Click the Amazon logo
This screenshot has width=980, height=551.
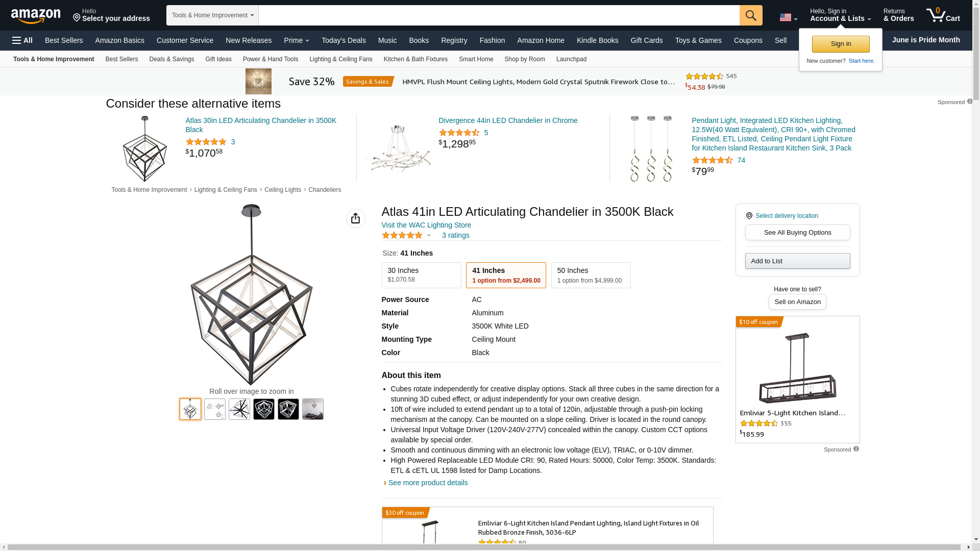pyautogui.click(x=36, y=16)
